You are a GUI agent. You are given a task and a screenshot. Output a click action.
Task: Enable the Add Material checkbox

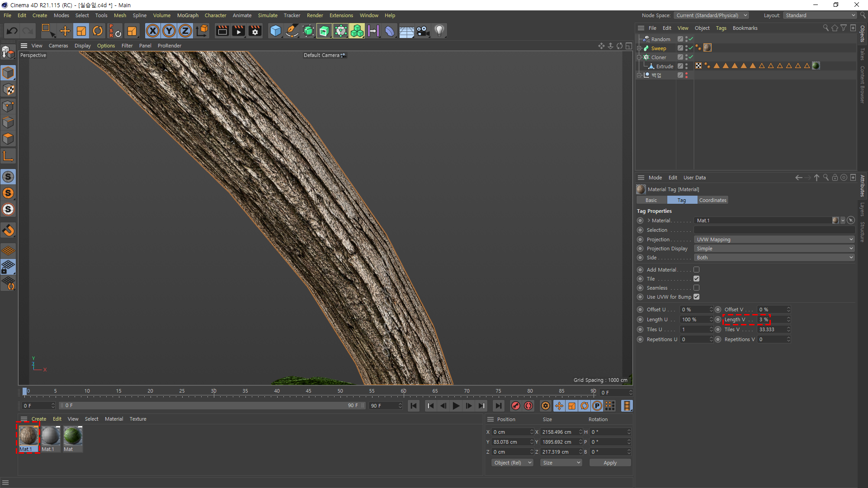[696, 270]
